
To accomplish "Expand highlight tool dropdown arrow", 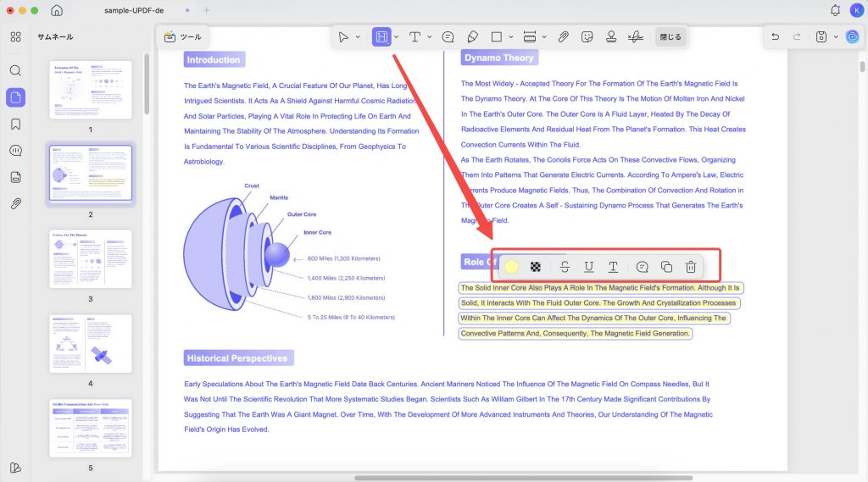I will 396,37.
